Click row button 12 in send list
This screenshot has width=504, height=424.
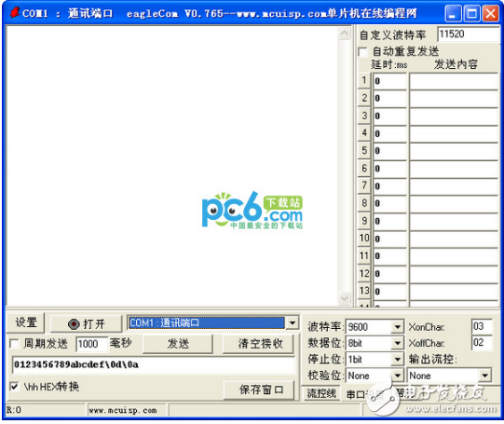pyautogui.click(x=364, y=274)
